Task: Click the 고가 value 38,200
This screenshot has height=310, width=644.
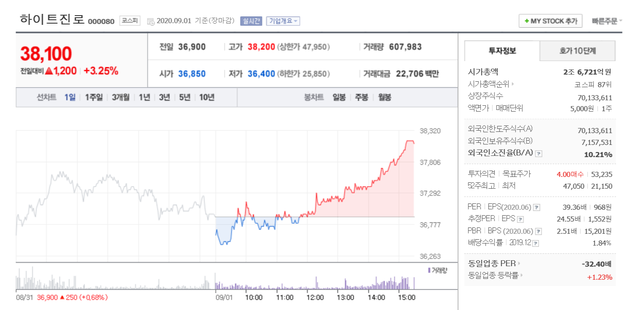Action: [x=261, y=47]
